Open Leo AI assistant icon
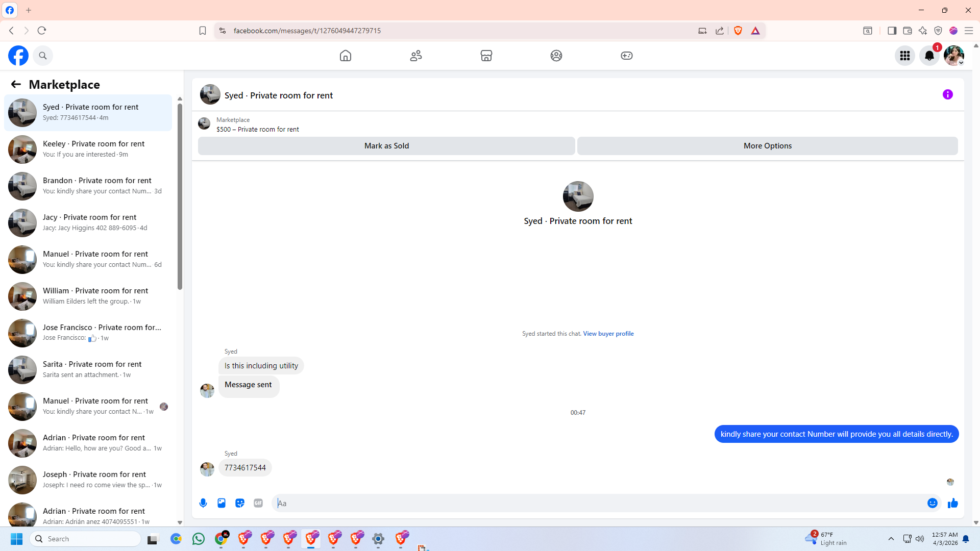This screenshot has height=551, width=980. tap(923, 31)
